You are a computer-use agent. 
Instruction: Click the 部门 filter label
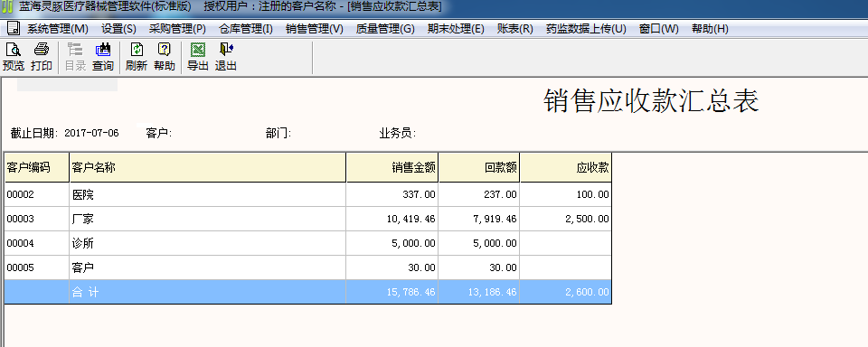[278, 134]
